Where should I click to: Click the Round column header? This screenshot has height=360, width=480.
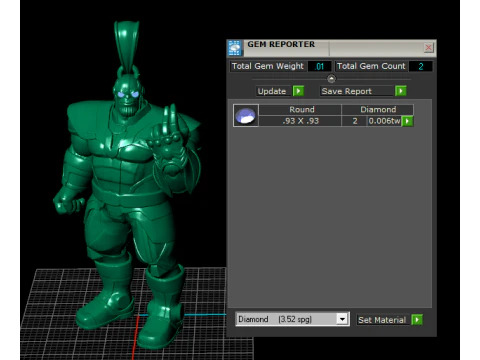coord(300,110)
